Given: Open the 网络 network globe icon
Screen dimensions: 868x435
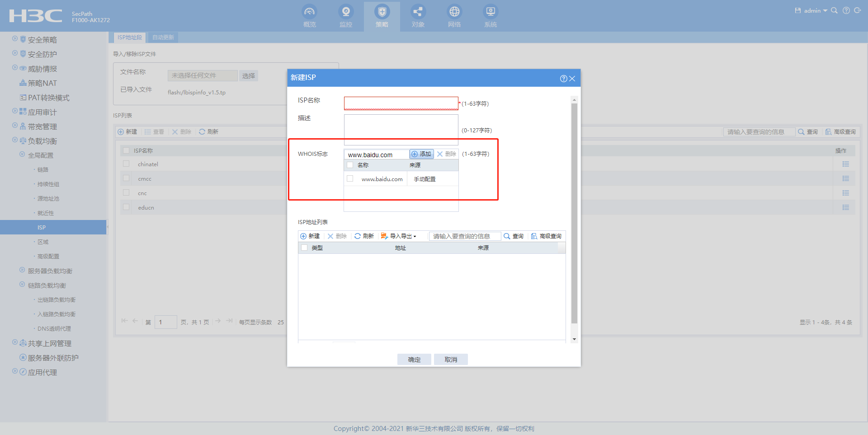Looking at the screenshot, I should point(454,12).
